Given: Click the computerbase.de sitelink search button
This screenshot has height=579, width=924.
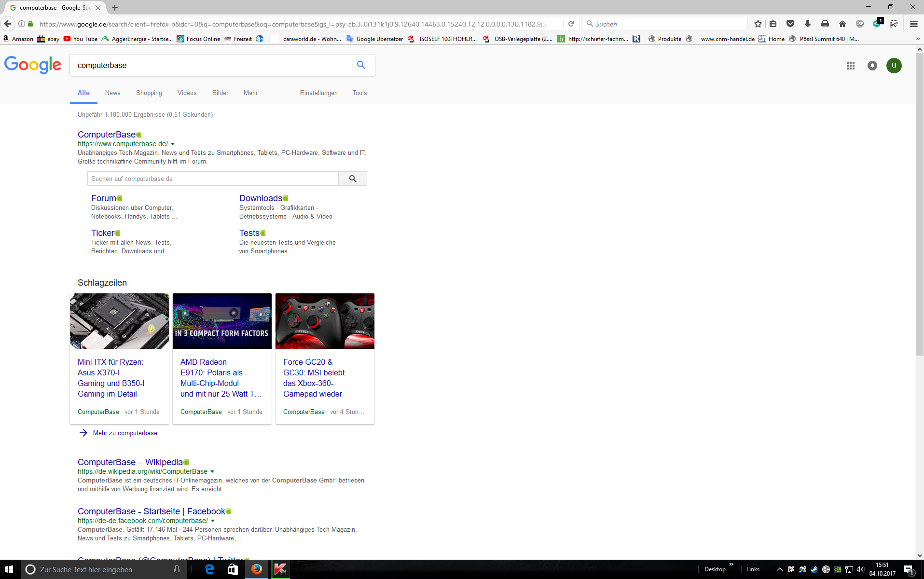Looking at the screenshot, I should coord(353,179).
